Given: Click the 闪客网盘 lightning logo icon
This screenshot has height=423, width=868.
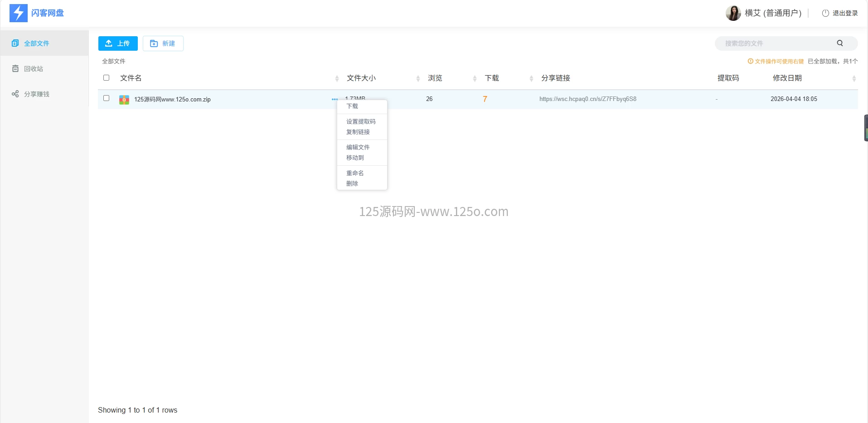Looking at the screenshot, I should 19,13.
